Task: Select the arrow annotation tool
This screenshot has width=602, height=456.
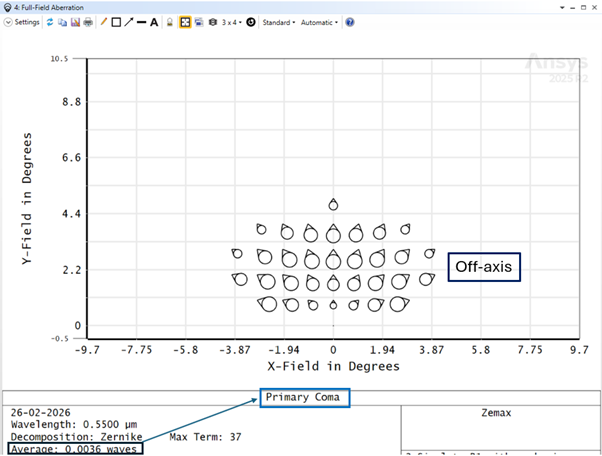Action: click(x=128, y=22)
